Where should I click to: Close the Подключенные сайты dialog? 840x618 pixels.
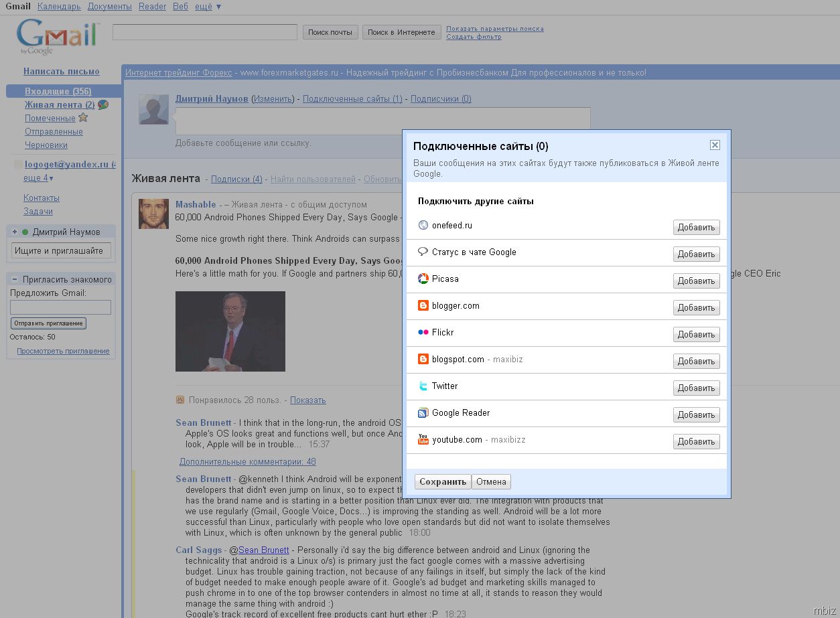[x=715, y=145]
